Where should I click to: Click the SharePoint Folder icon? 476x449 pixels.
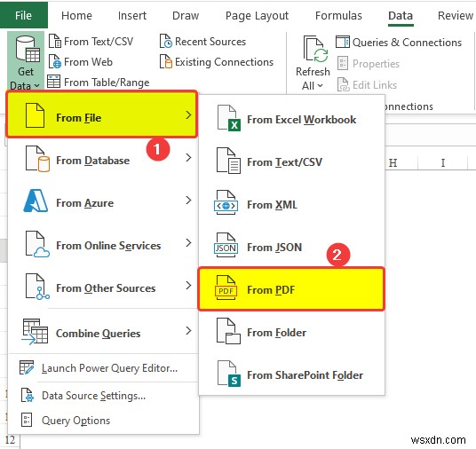point(229,374)
